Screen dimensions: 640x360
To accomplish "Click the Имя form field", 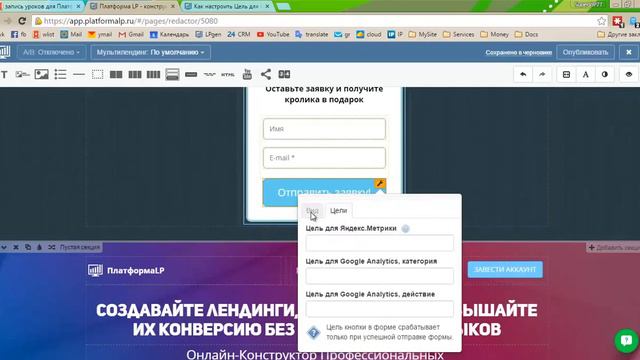I will (x=324, y=129).
